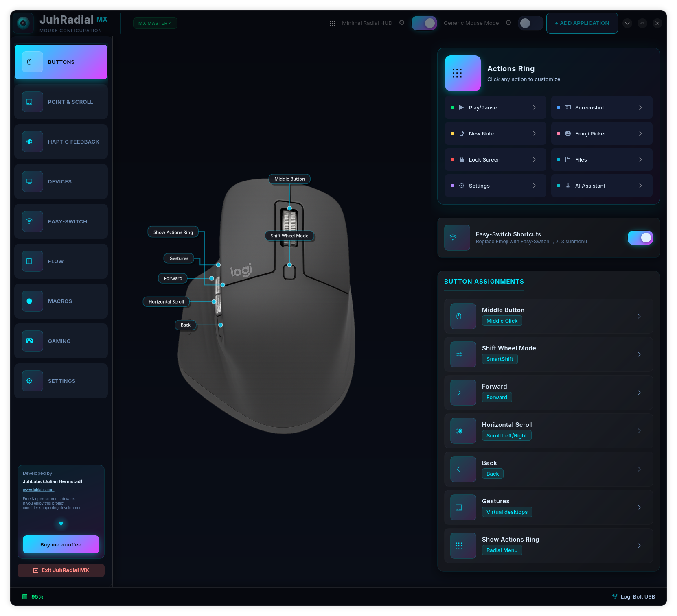Click lightbulb hint next to Minimal Radial HUD
Image resolution: width=677 pixels, height=616 pixels.
pyautogui.click(x=402, y=23)
